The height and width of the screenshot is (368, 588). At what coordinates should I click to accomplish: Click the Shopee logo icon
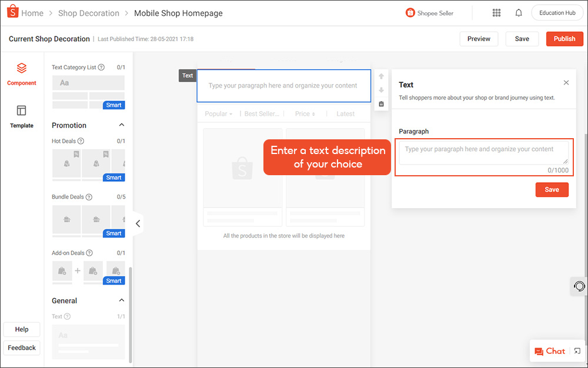pos(11,12)
